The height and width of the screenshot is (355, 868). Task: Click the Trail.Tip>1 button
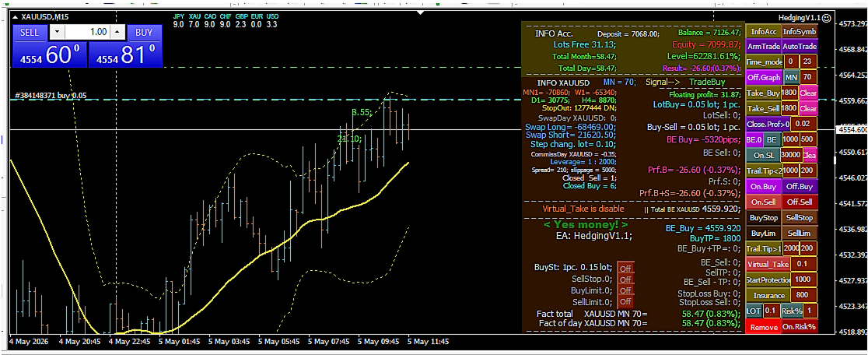click(x=764, y=248)
